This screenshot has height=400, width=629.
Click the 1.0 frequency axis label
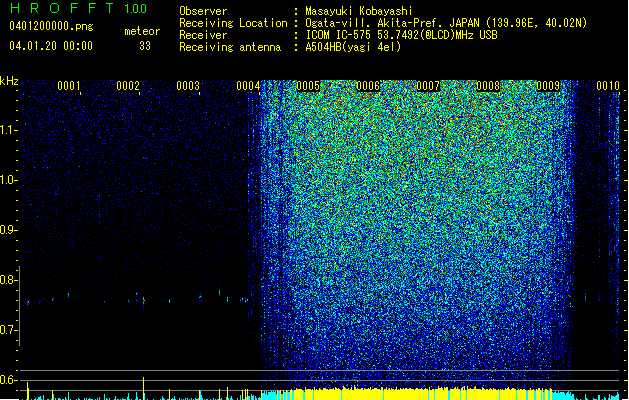(x=8, y=180)
